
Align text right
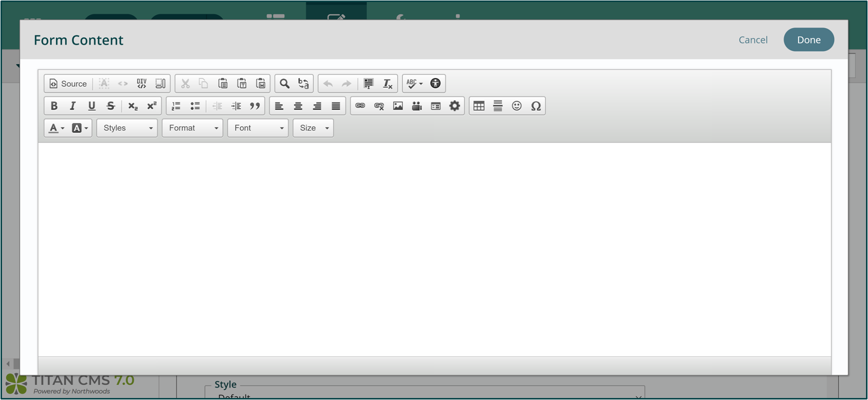pyautogui.click(x=317, y=106)
